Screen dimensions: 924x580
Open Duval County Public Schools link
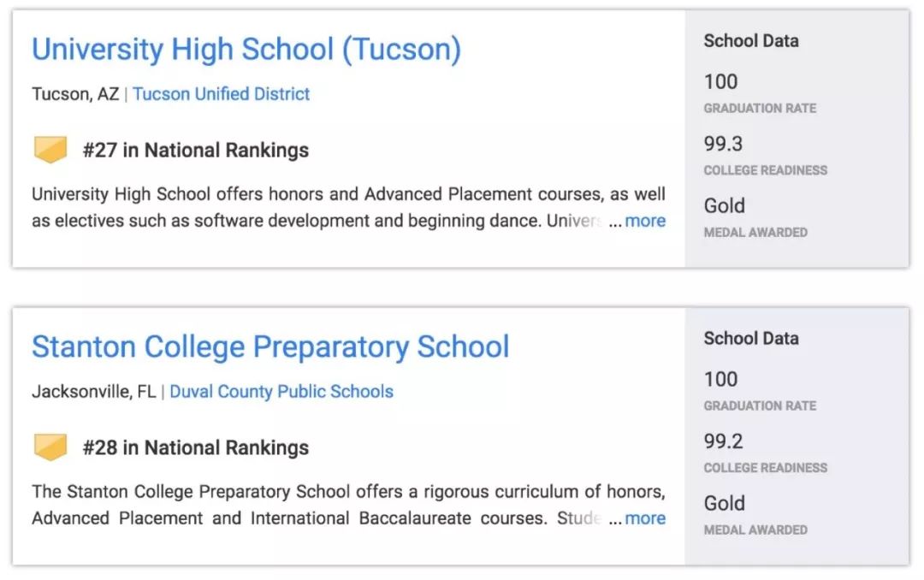281,392
